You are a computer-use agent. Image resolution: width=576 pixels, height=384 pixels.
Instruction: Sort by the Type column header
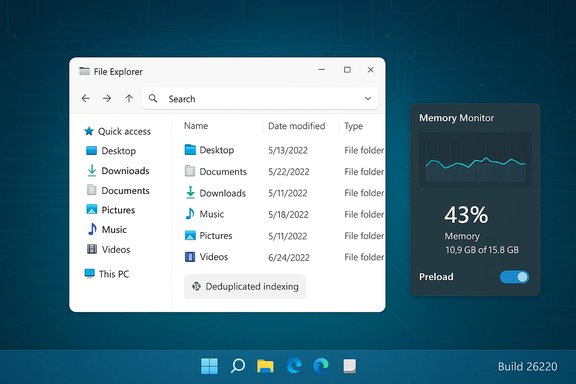click(x=353, y=126)
